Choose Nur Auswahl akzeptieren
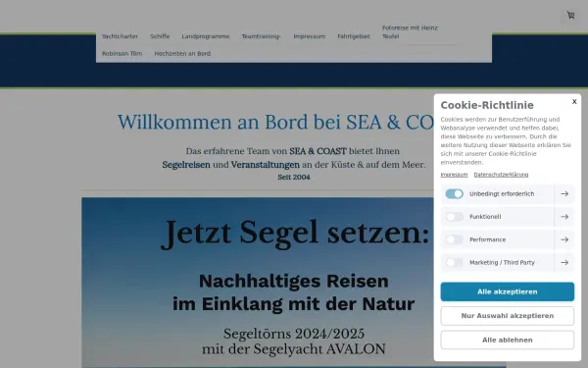The width and height of the screenshot is (588, 368). 507,316
